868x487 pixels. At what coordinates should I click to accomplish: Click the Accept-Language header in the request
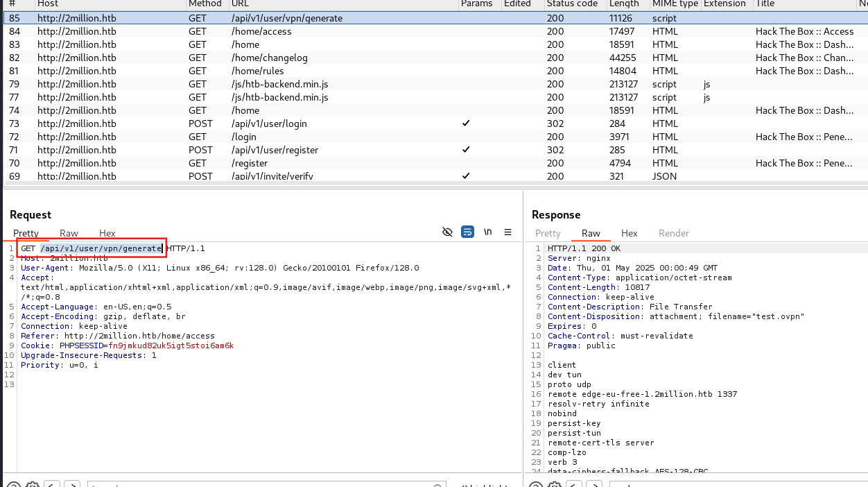(96, 307)
